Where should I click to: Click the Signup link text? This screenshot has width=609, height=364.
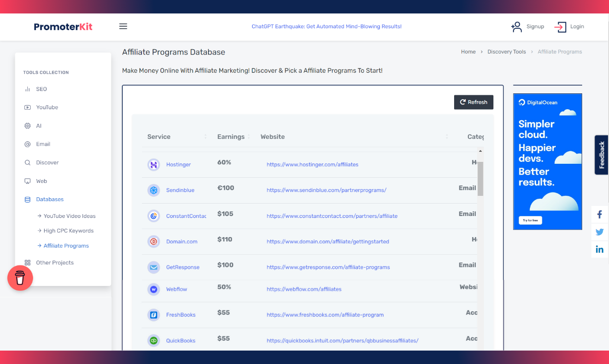[x=535, y=27]
